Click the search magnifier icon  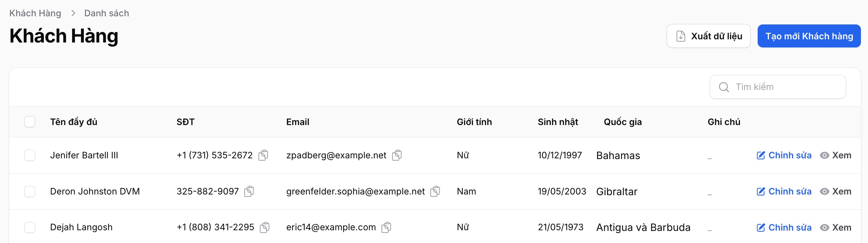[724, 87]
